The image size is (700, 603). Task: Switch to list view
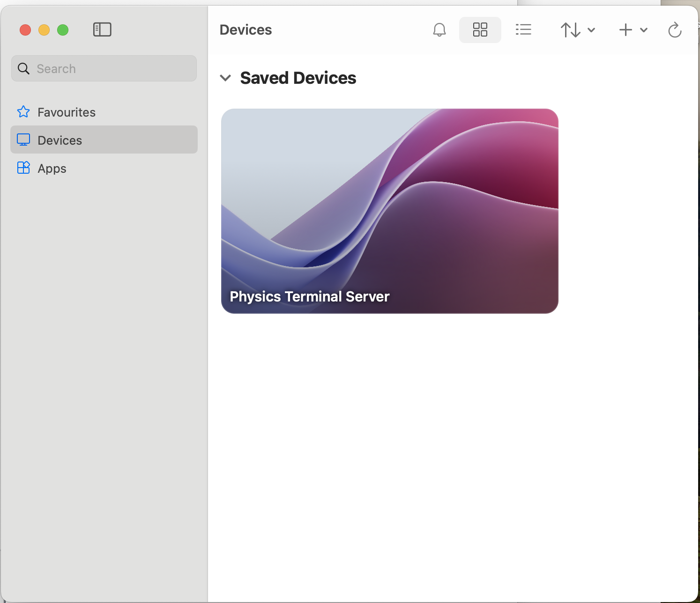point(523,30)
